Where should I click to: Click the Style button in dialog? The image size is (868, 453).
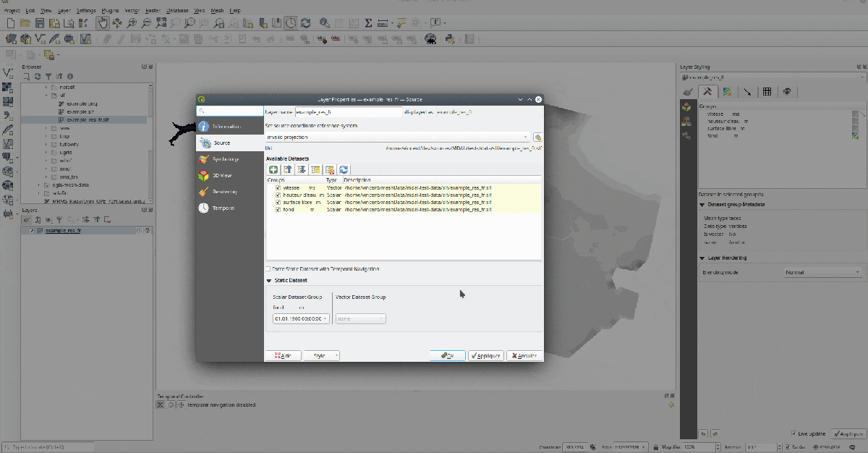pyautogui.click(x=321, y=356)
